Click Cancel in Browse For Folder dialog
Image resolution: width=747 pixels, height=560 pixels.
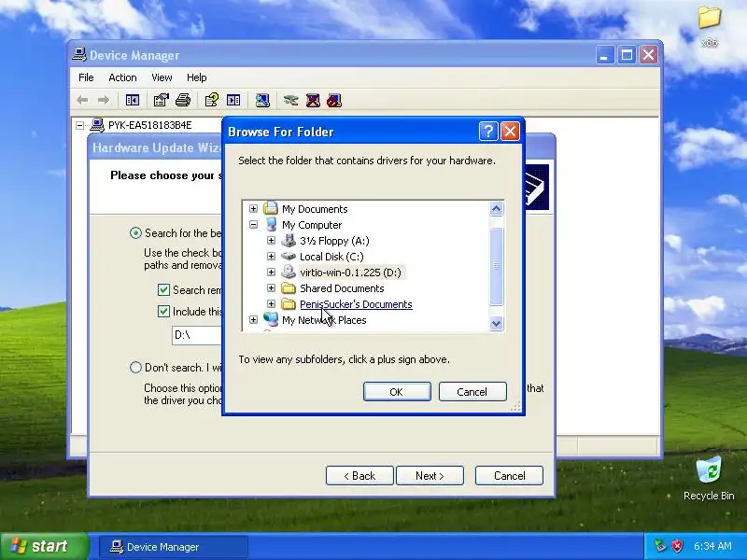pyautogui.click(x=472, y=391)
